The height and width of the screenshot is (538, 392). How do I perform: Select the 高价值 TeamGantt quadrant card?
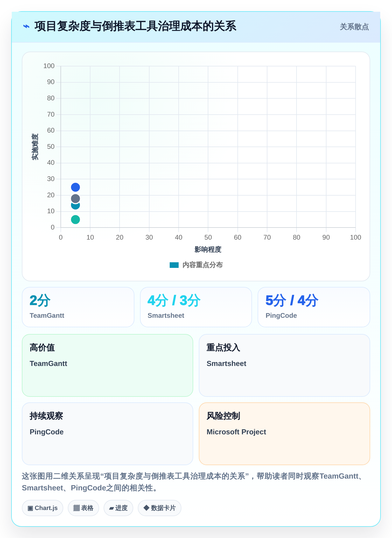(108, 365)
